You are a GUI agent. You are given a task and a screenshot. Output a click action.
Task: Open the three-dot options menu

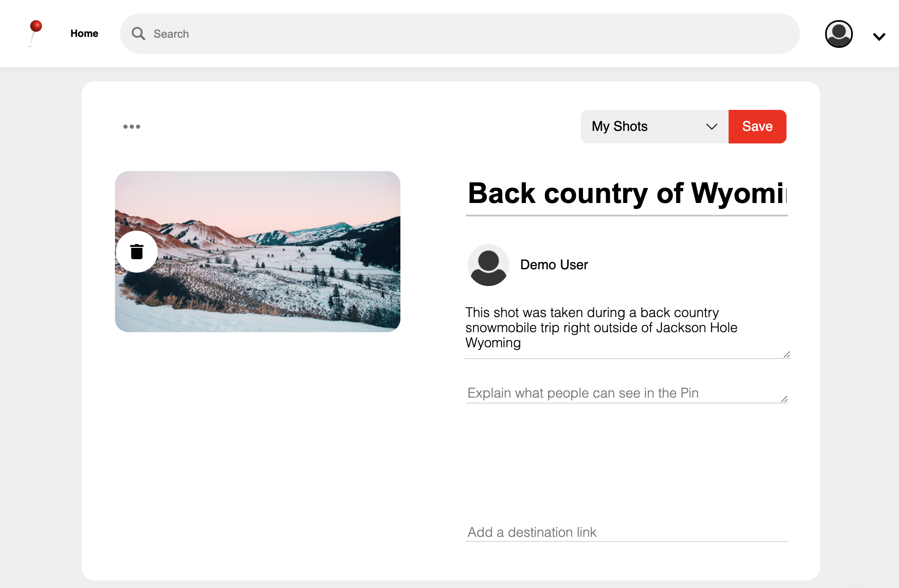[x=131, y=127]
